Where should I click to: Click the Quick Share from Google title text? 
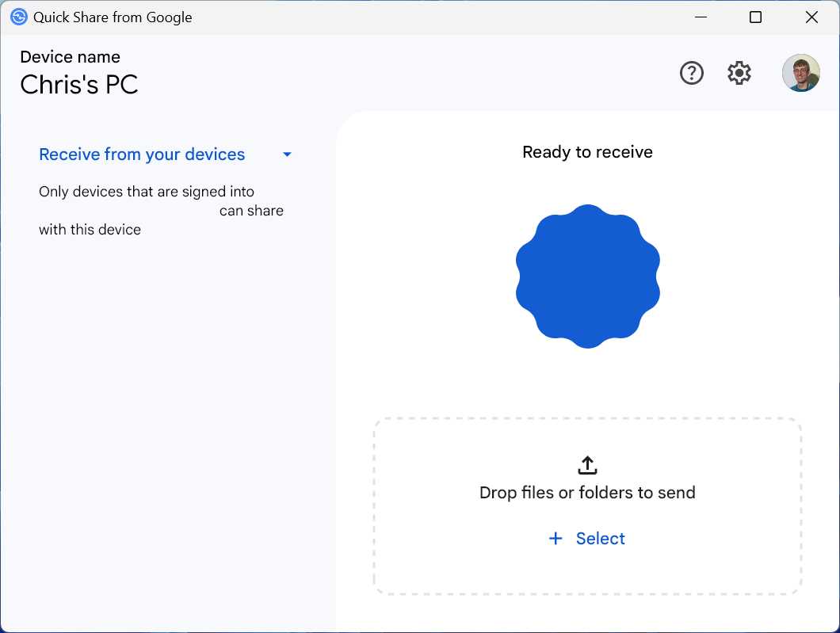[112, 17]
